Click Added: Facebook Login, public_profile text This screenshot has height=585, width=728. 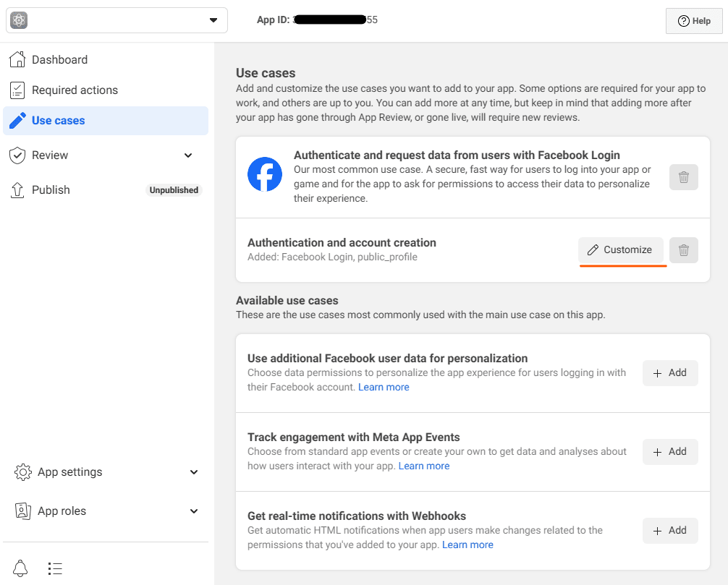pyautogui.click(x=332, y=257)
